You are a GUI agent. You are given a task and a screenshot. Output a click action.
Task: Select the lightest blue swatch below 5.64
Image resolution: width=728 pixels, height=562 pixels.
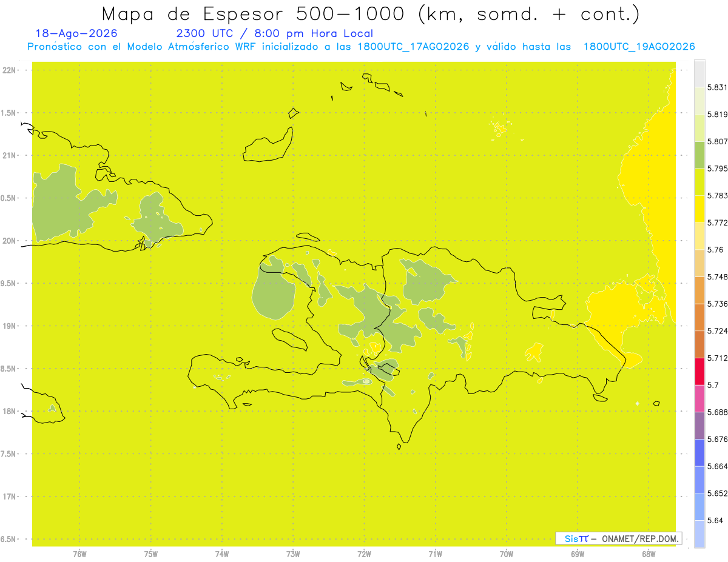699,534
